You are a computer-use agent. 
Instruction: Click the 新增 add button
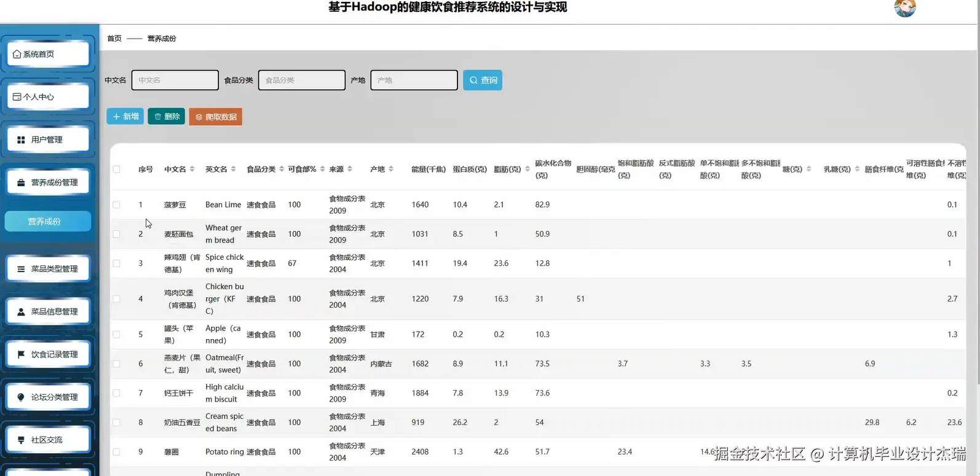click(x=125, y=117)
